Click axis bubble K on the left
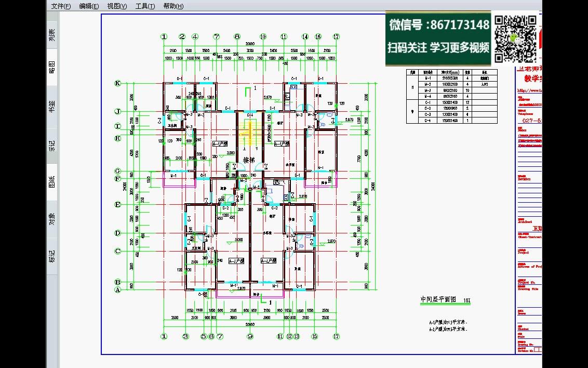 click(118, 83)
